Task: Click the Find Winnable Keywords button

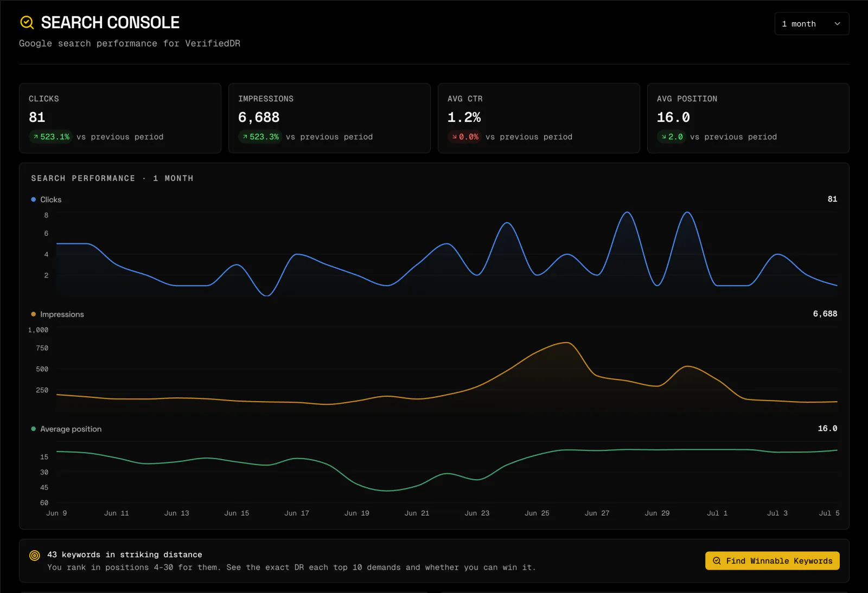Action: tap(772, 561)
